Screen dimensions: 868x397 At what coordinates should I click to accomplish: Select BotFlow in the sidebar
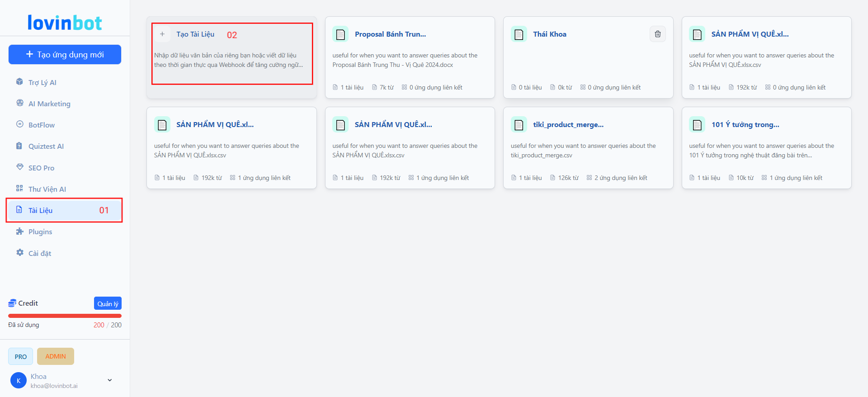tap(42, 125)
